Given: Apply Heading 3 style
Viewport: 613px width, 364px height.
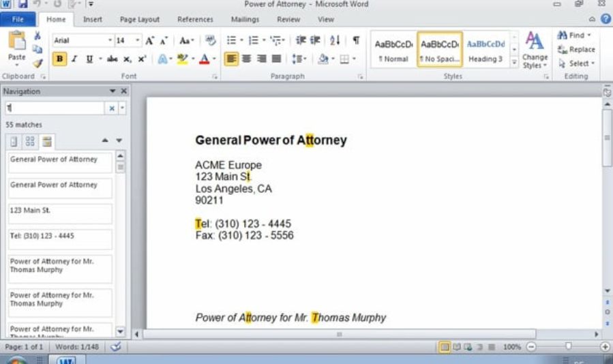Looking at the screenshot, I should tap(485, 50).
